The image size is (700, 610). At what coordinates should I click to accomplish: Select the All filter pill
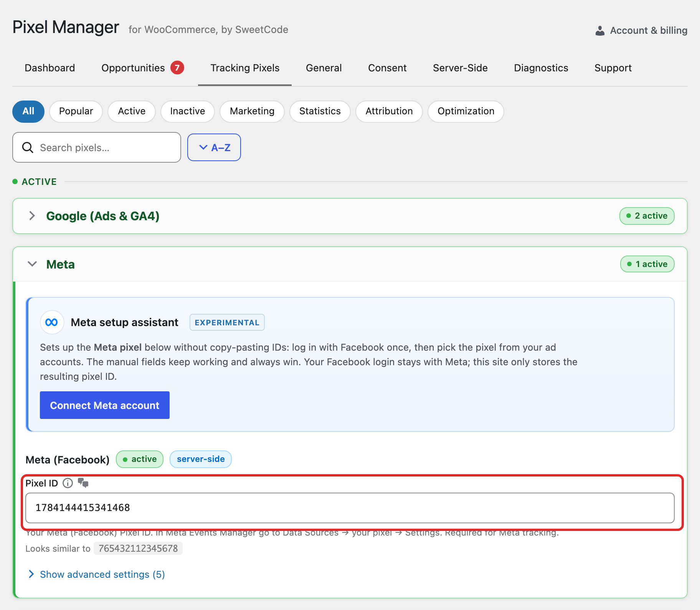coord(28,111)
